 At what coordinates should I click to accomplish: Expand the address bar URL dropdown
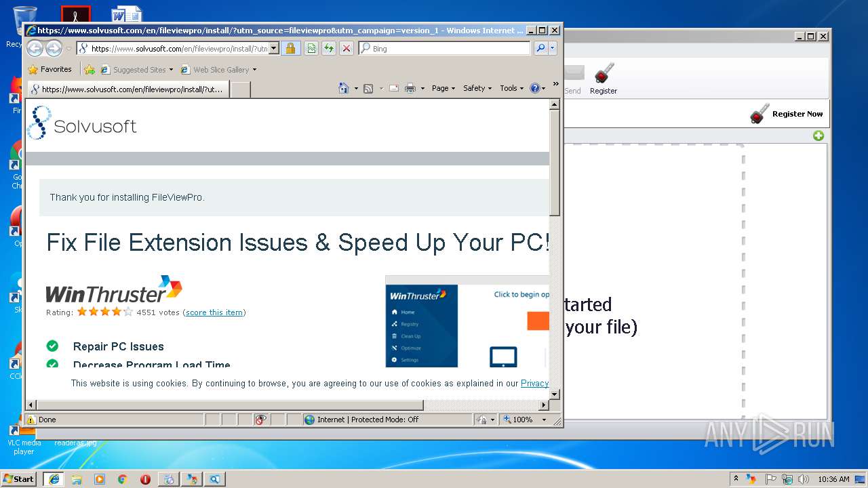click(x=274, y=48)
